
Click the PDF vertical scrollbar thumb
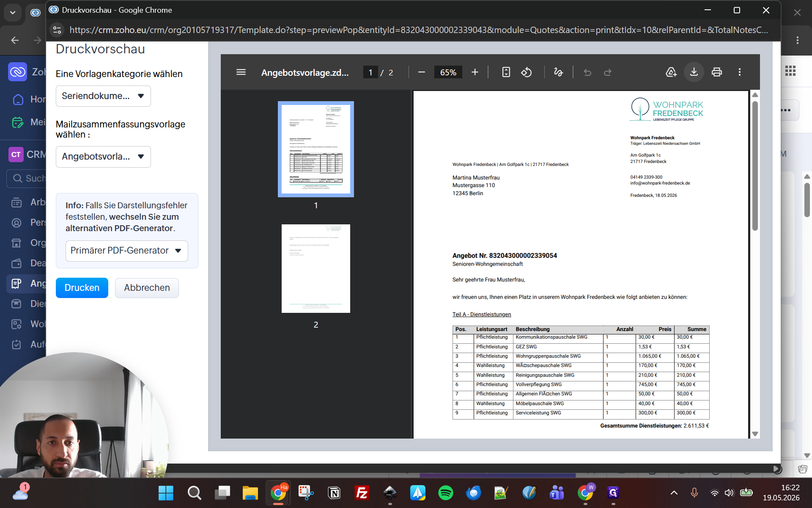tap(755, 165)
